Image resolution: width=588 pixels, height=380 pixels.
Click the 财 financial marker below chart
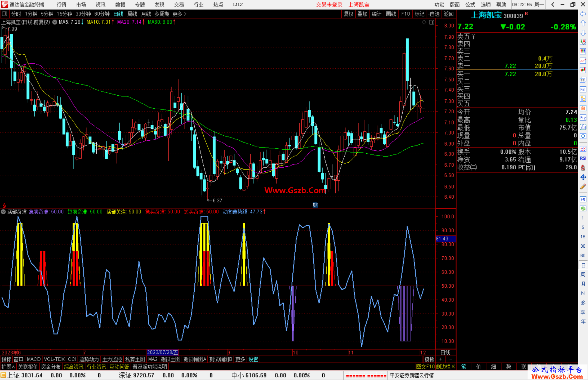pos(315,205)
